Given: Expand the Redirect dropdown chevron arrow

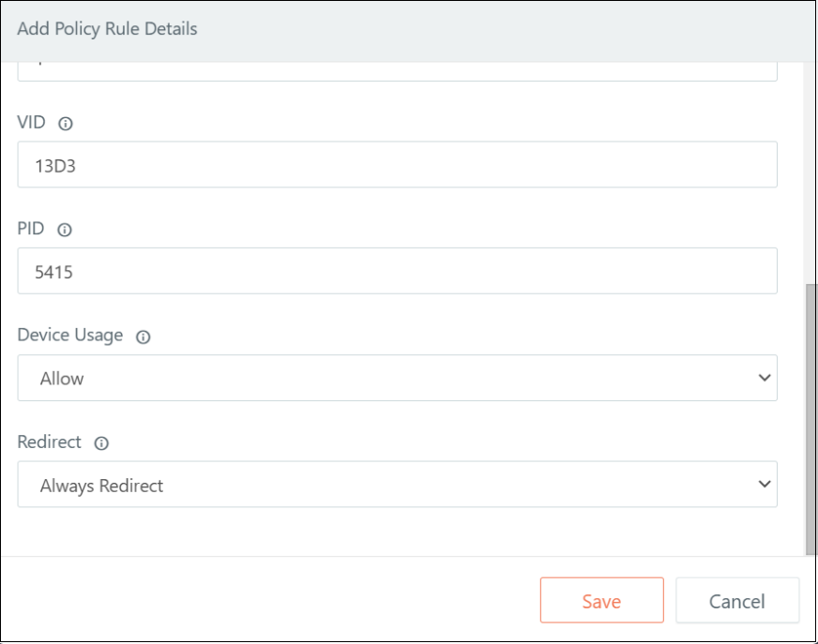Looking at the screenshot, I should tap(765, 484).
